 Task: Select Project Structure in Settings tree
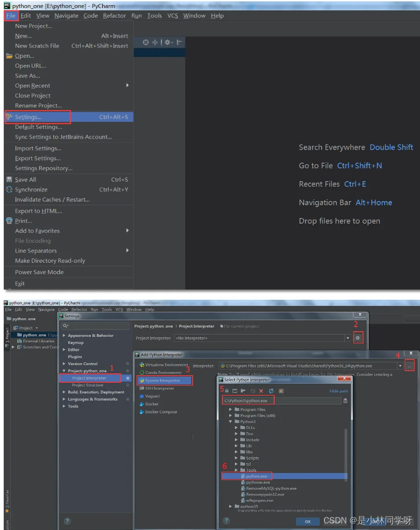point(88,385)
